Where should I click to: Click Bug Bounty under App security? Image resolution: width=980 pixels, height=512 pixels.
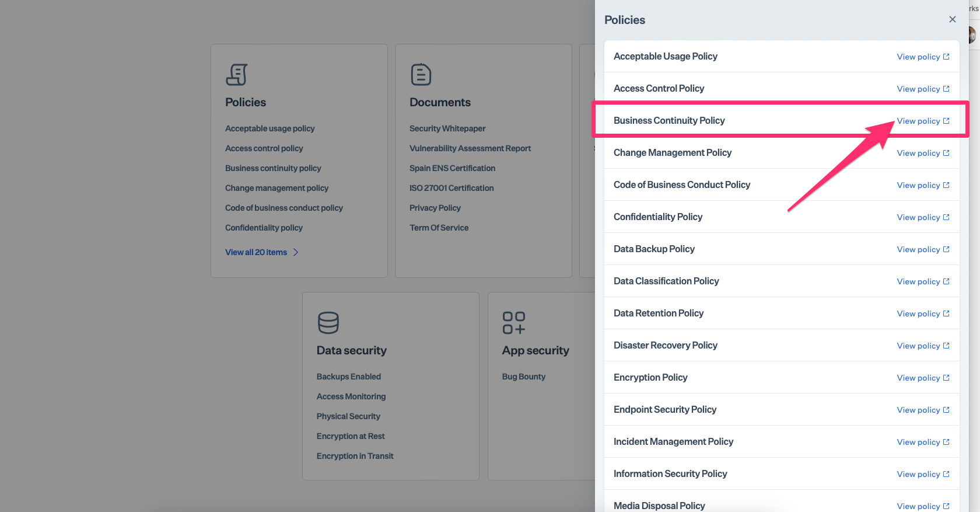(524, 377)
